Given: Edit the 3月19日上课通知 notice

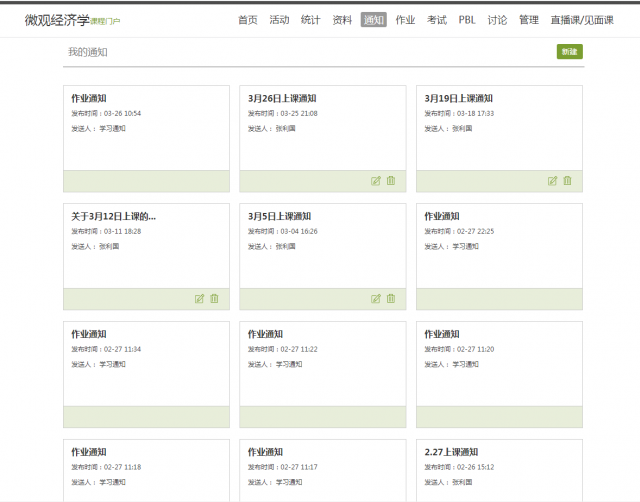Looking at the screenshot, I should [x=552, y=181].
